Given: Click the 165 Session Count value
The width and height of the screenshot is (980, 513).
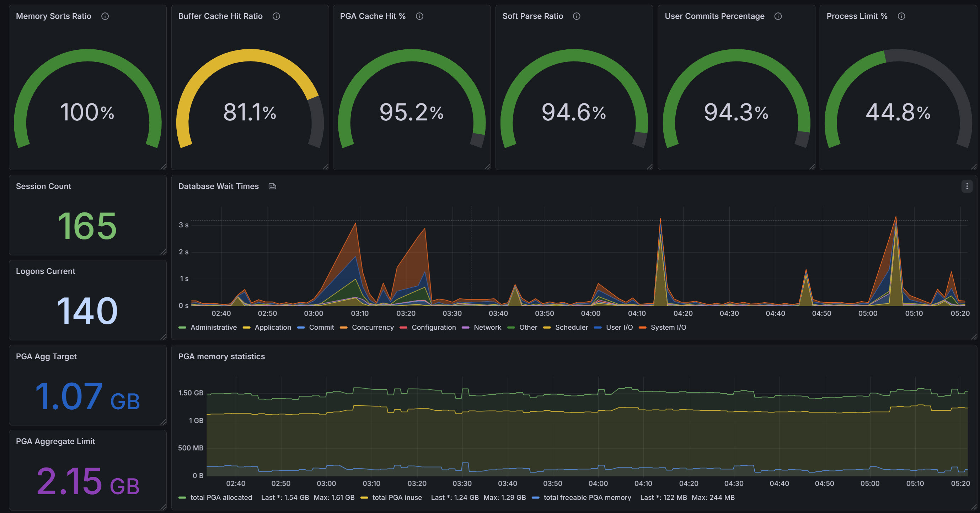Looking at the screenshot, I should (x=87, y=226).
